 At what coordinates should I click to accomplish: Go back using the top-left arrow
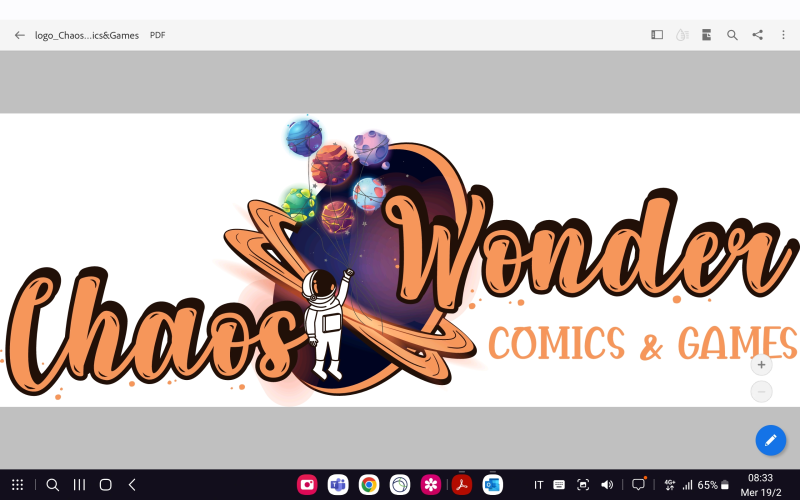coord(19,35)
